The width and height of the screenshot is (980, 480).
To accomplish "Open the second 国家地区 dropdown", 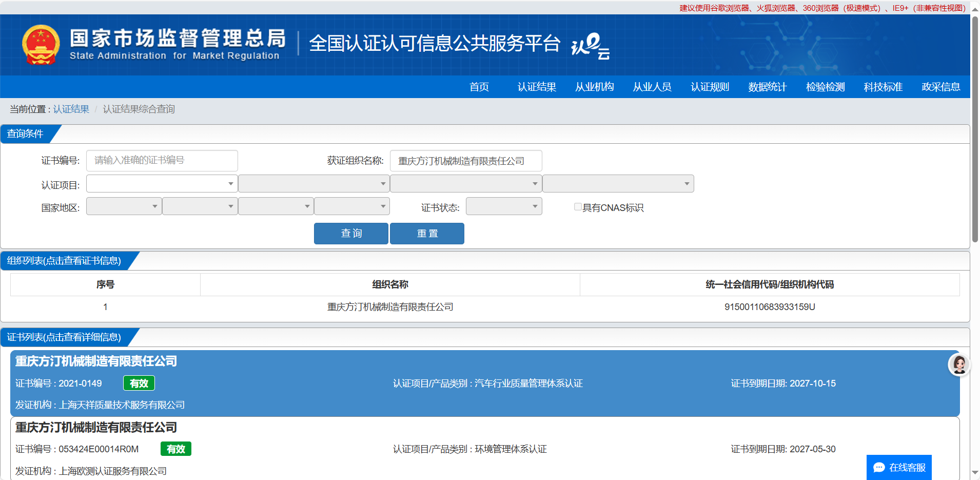I will [x=200, y=206].
